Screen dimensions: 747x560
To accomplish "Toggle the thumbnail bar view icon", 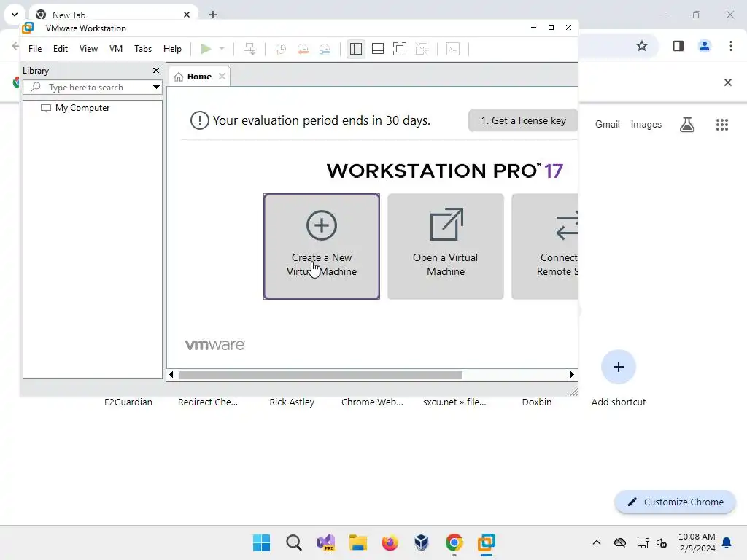I will pos(377,49).
